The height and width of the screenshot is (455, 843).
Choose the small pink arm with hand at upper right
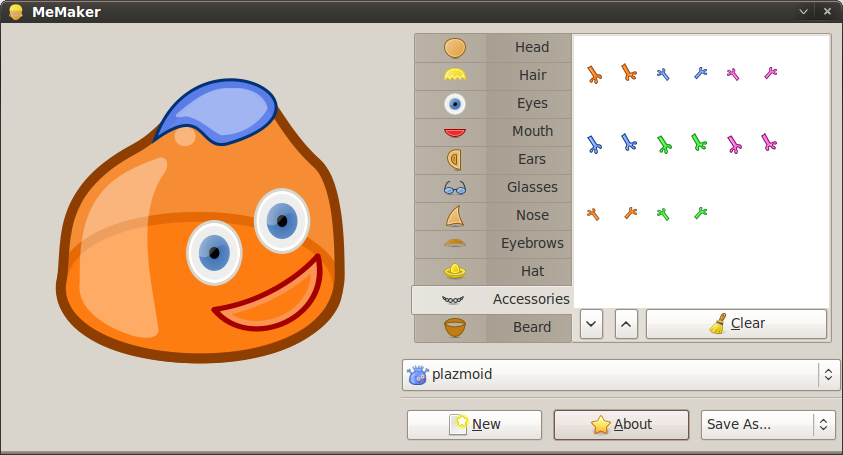(770, 73)
